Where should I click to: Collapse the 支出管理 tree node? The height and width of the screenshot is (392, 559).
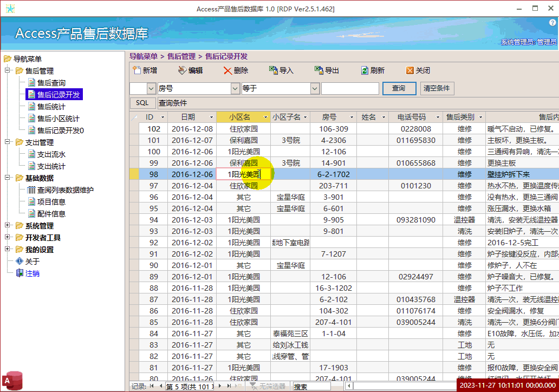point(7,142)
